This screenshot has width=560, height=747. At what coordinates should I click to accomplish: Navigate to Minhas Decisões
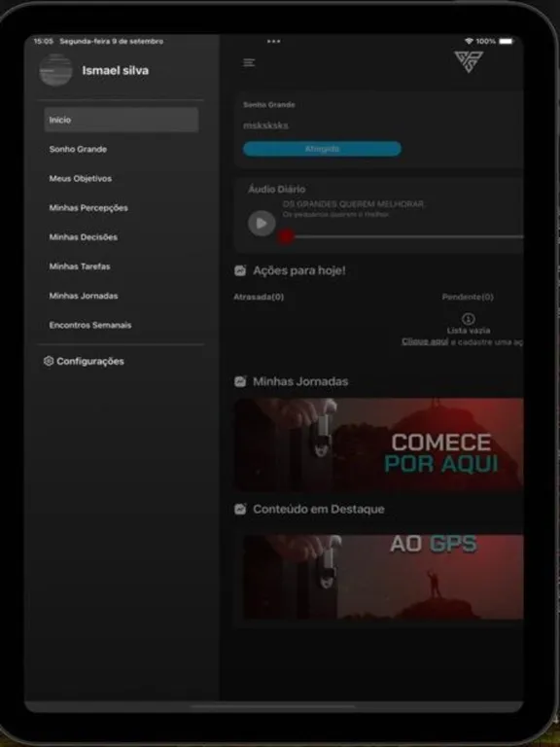(x=84, y=237)
